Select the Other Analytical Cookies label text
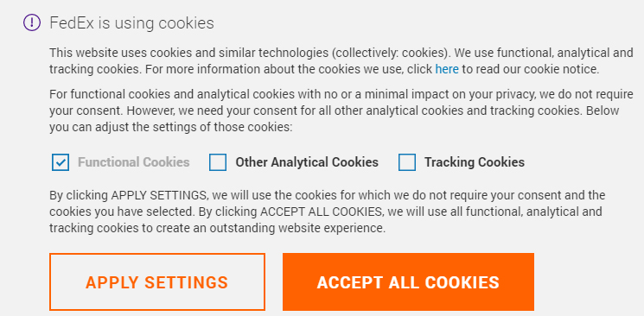This screenshot has width=644, height=316. coord(307,162)
